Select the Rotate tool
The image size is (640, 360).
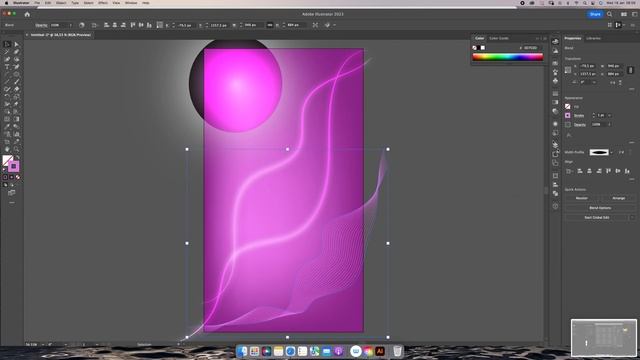point(7,96)
